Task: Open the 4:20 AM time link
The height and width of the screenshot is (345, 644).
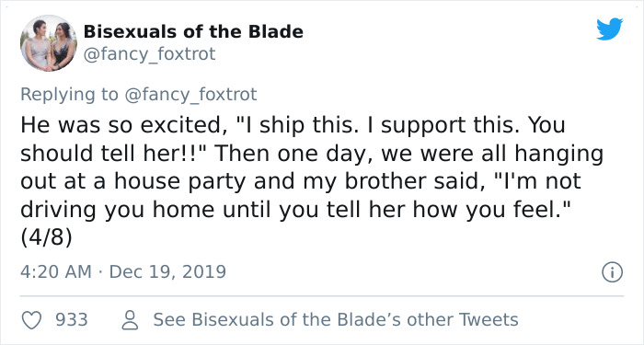Action: tap(56, 272)
